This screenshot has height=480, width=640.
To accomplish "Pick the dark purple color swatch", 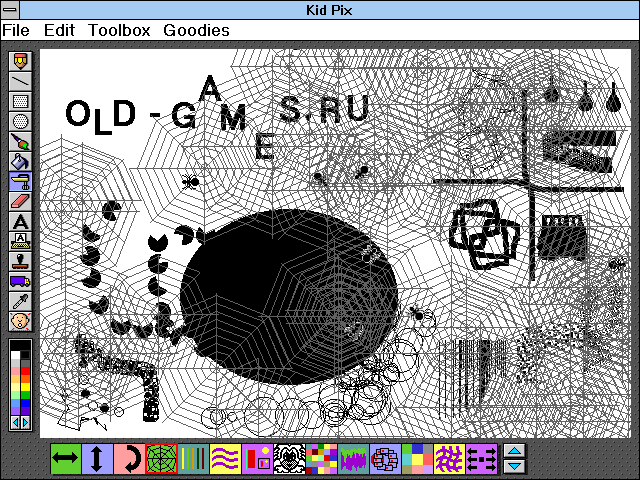I will pos(25,411).
